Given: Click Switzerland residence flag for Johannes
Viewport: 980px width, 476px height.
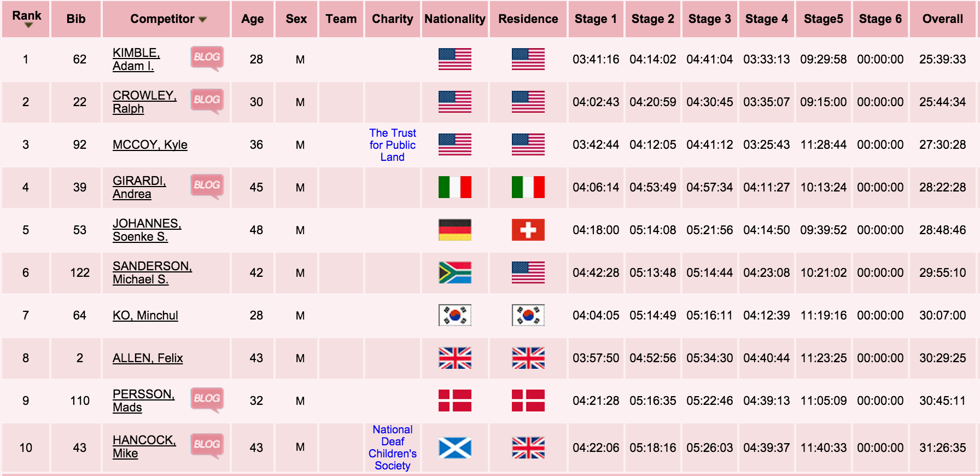Looking at the screenshot, I should click(528, 230).
